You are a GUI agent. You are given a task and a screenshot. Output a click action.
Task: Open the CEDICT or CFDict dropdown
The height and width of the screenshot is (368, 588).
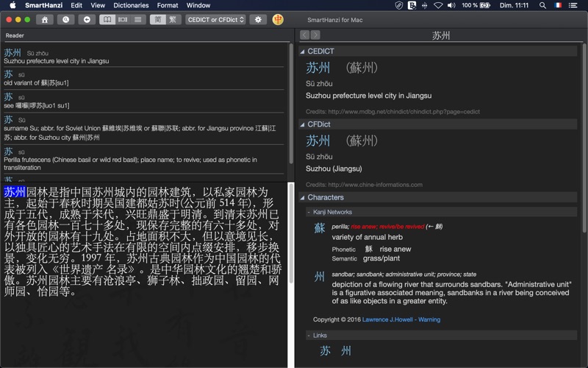[215, 20]
